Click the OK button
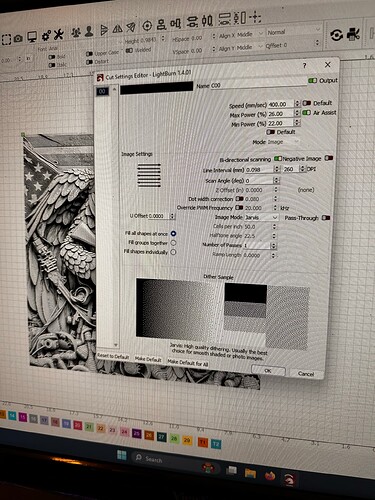375x500 pixels. [268, 370]
